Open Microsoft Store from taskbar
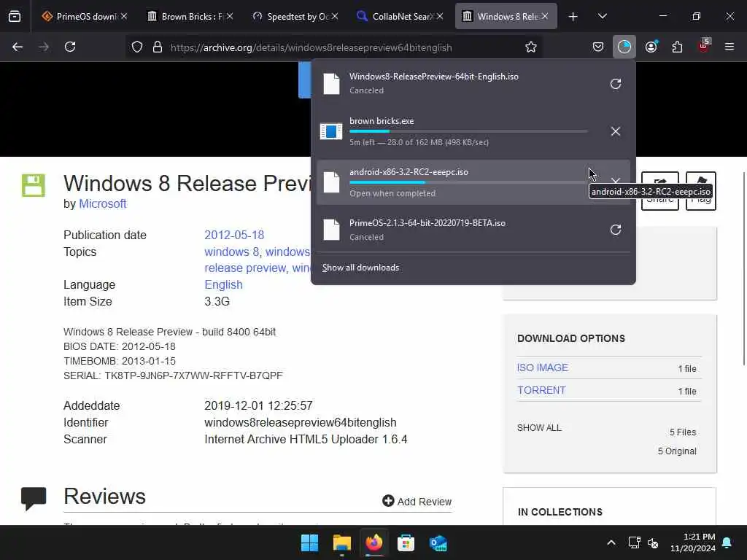Image resolution: width=747 pixels, height=560 pixels. coord(406,542)
